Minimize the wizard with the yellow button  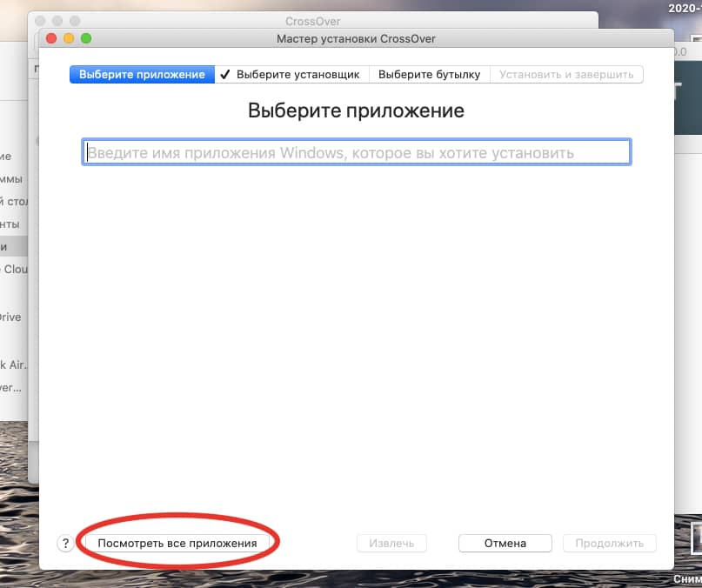tap(69, 38)
